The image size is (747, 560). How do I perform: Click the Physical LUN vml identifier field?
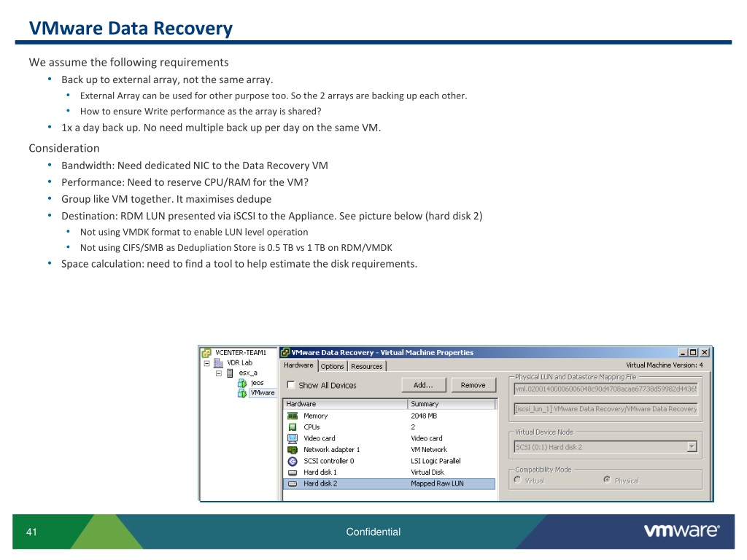pyautogui.click(x=606, y=389)
